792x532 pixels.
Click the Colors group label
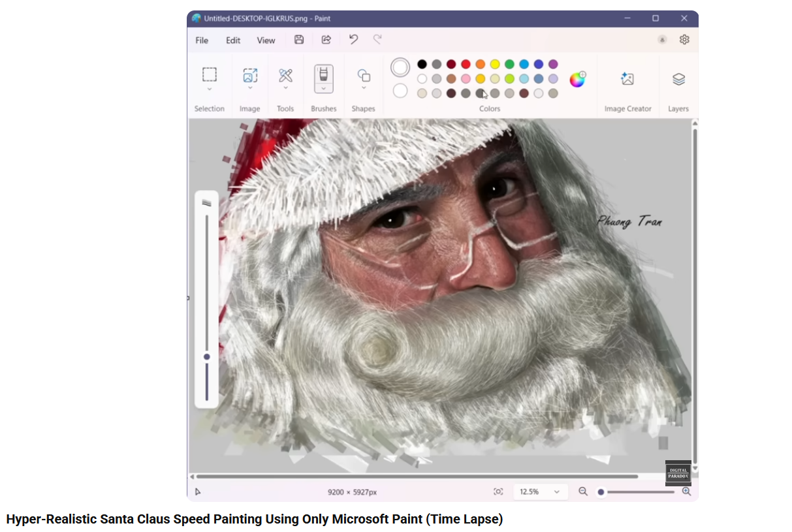(x=490, y=109)
